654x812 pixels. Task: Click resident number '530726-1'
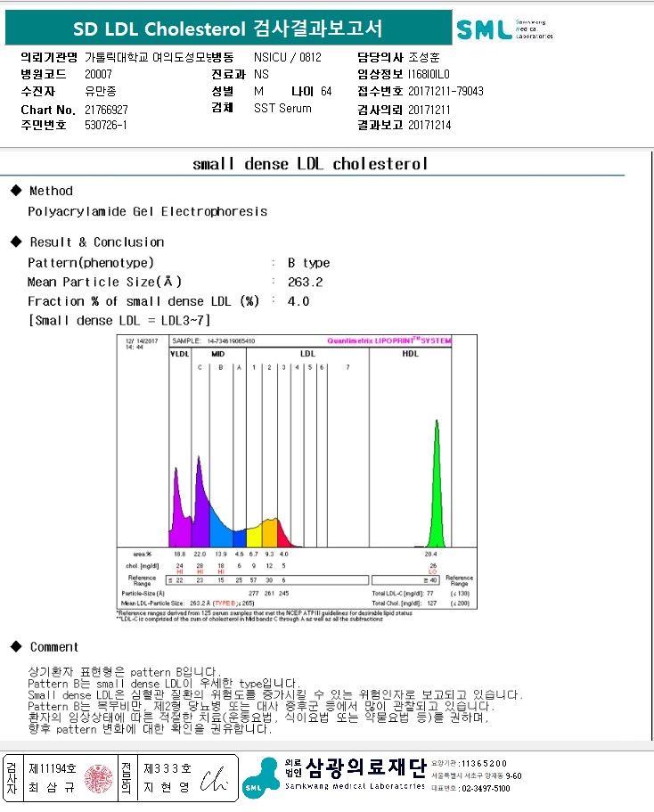[106, 125]
